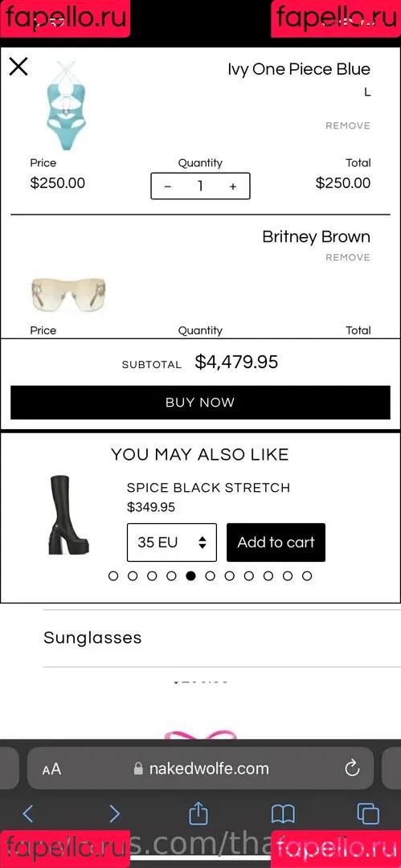The width and height of the screenshot is (401, 868).
Task: Open Safari tabs overview icon
Action: click(368, 813)
